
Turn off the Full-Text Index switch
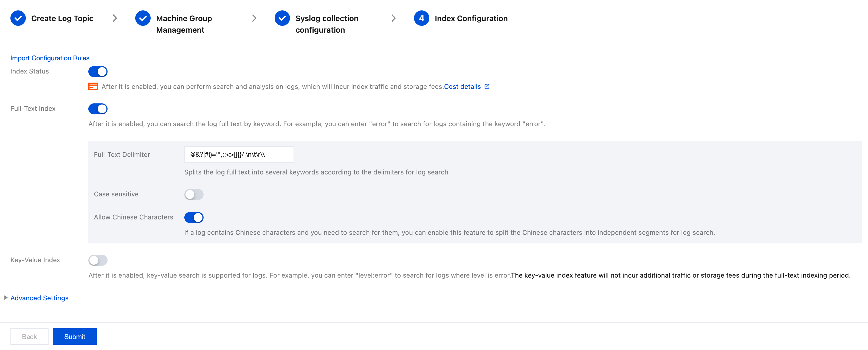[x=98, y=109]
